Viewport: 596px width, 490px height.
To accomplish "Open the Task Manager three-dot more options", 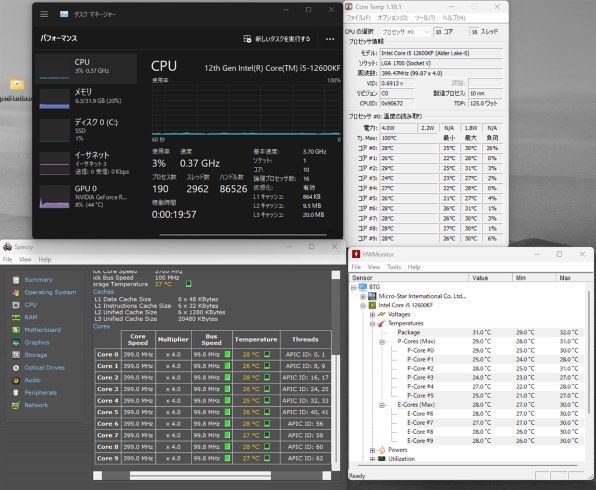I will point(330,39).
